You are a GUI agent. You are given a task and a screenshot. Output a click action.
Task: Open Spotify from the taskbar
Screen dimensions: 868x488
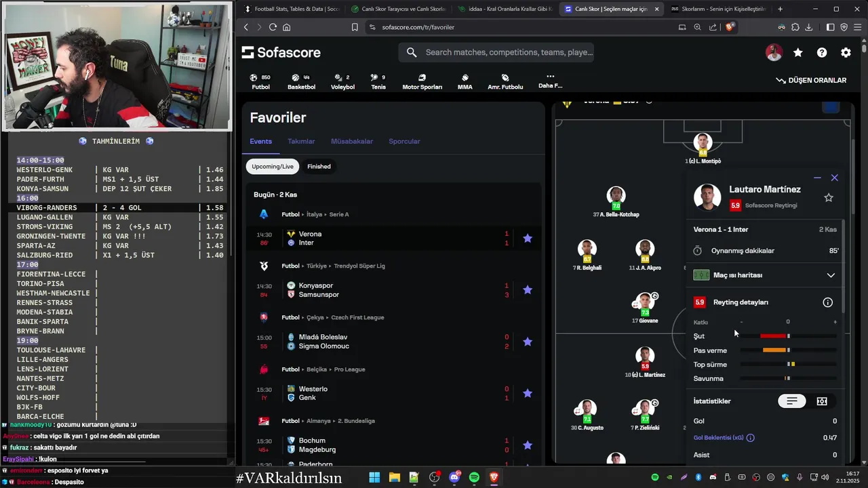coord(474,477)
